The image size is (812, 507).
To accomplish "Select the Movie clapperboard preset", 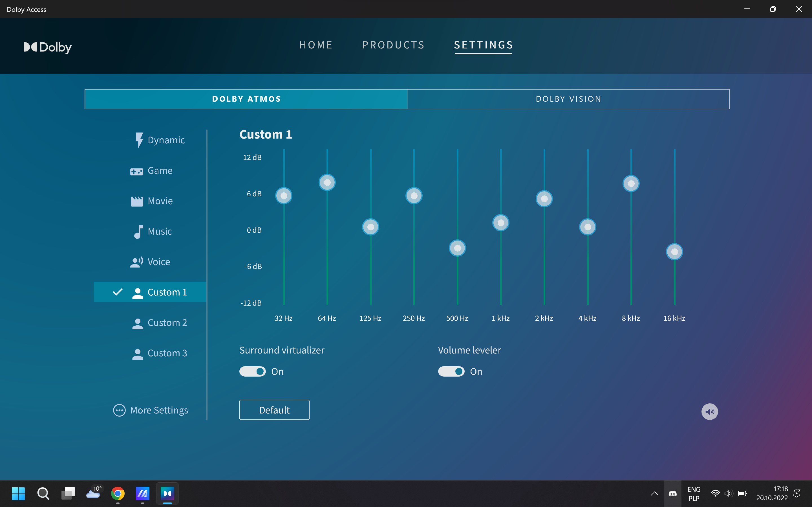I will tap(136, 201).
